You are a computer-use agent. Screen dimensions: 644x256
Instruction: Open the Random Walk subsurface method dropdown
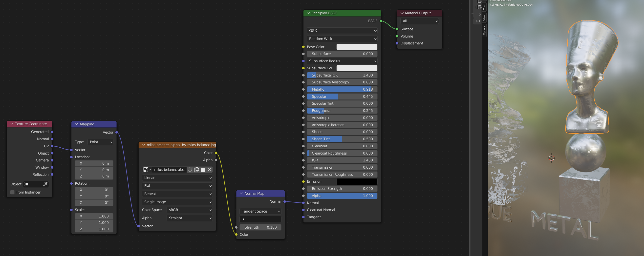tap(342, 39)
